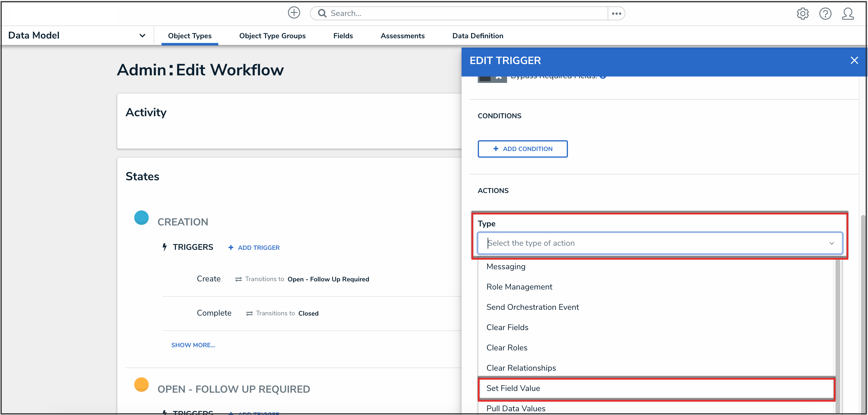Click Show More link under Creation
Viewport: 868px width, 415px height.
click(x=193, y=345)
